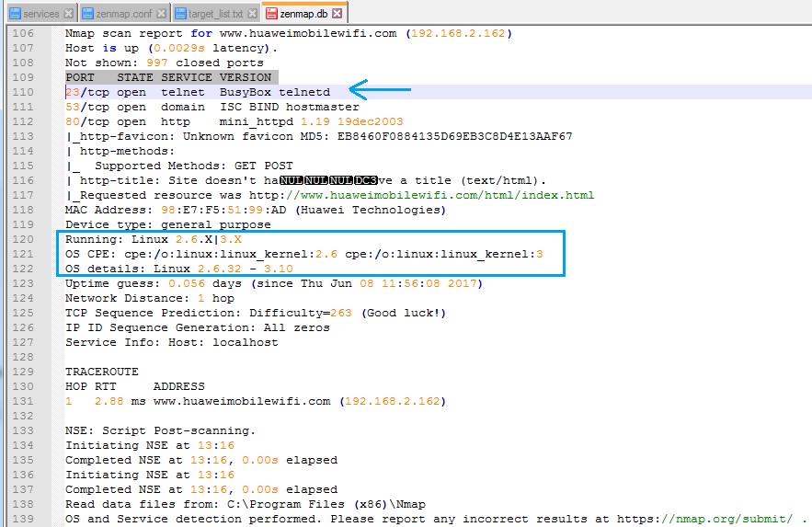This screenshot has height=527, width=812.
Task: Click the red unsaved icon on zenmap.db tab
Action: coord(271,14)
